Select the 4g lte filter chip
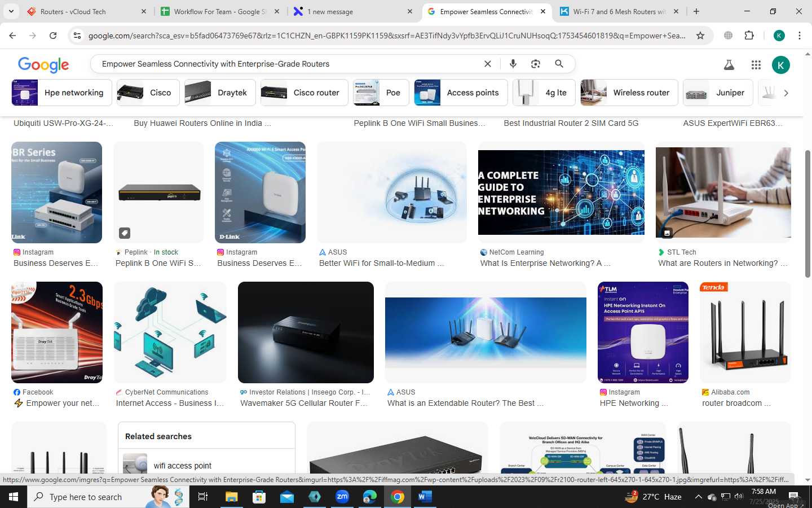Image resolution: width=812 pixels, height=508 pixels. 544,93
